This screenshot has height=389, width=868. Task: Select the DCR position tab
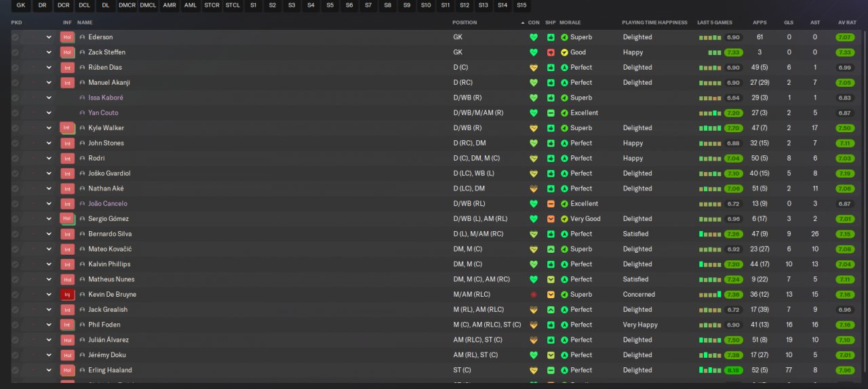point(63,5)
